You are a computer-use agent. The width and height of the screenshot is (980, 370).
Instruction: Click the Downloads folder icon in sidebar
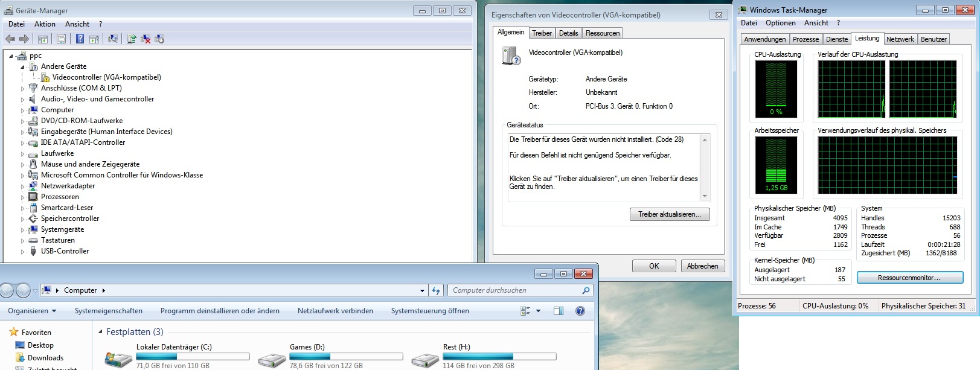20,358
